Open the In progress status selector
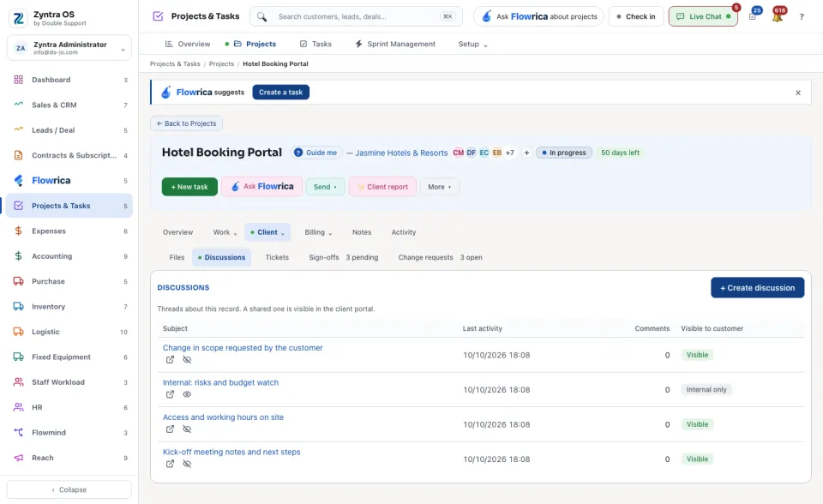The width and height of the screenshot is (823, 504). 564,153
